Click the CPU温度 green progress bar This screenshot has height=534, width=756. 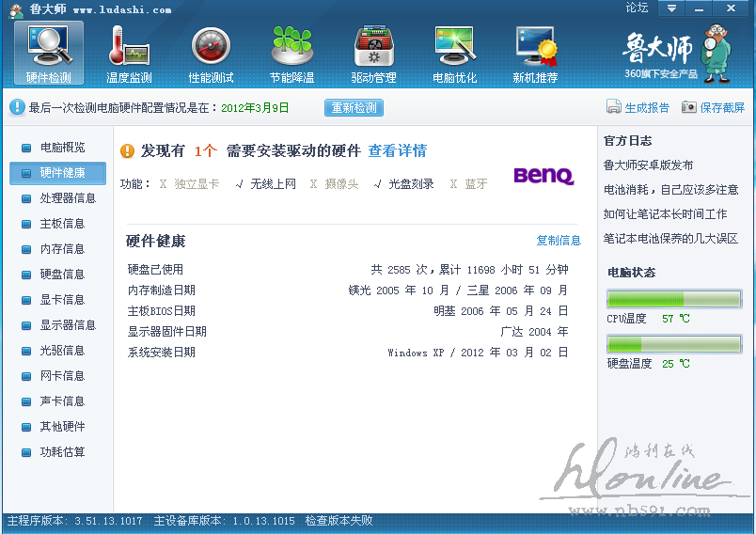click(x=674, y=299)
